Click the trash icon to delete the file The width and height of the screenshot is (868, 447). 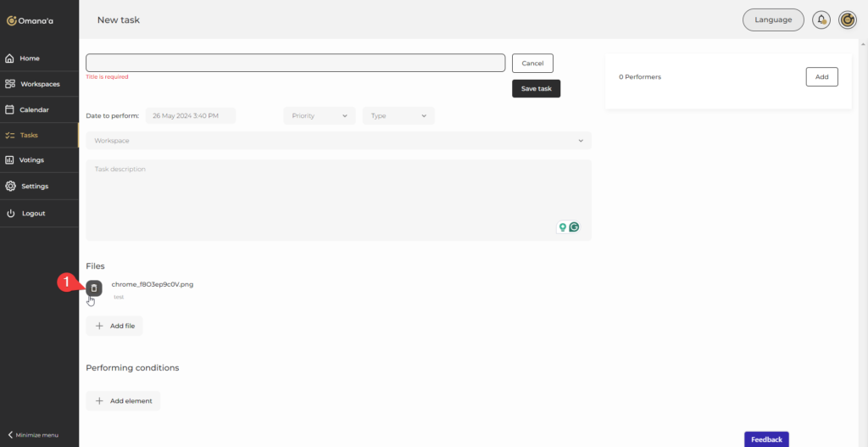(94, 288)
